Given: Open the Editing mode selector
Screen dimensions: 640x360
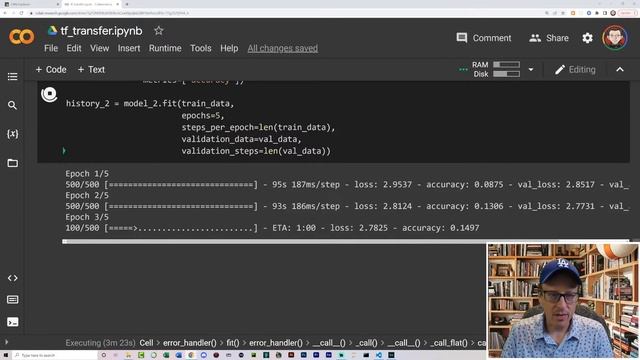Looking at the screenshot, I should click(575, 70).
